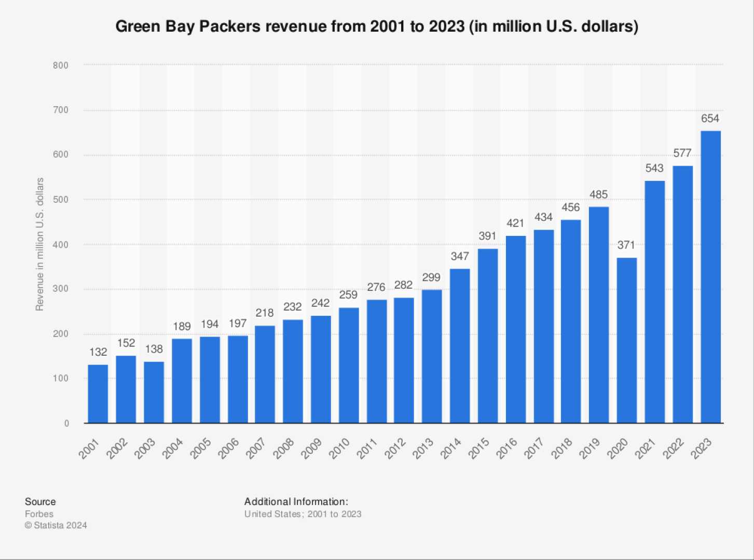Click the Additional Information heading
The image size is (754, 560).
tap(296, 501)
